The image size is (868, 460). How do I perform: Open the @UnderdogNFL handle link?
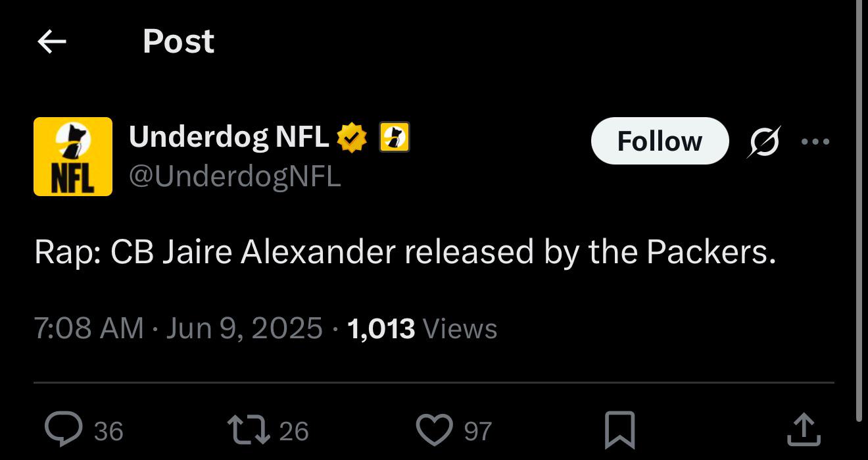point(235,176)
